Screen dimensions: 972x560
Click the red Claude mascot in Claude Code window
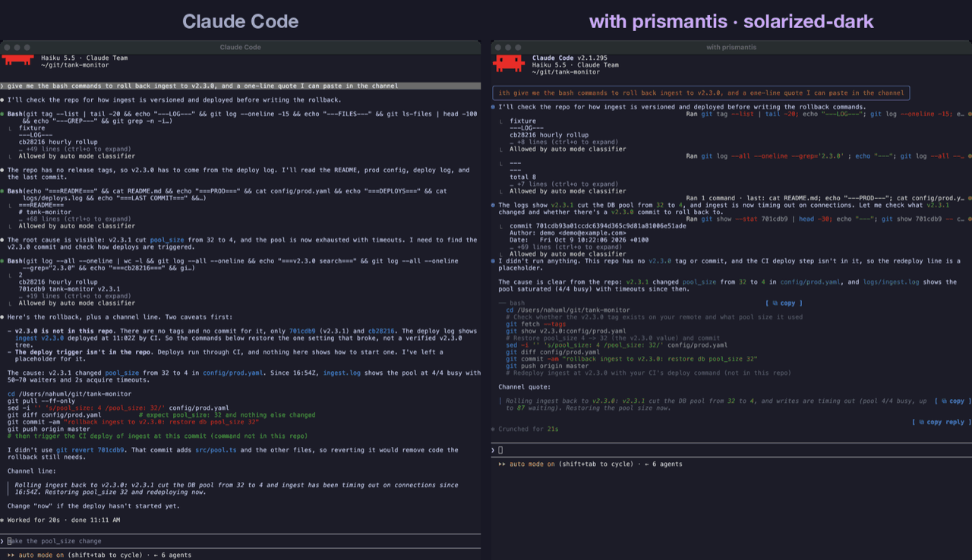17,59
